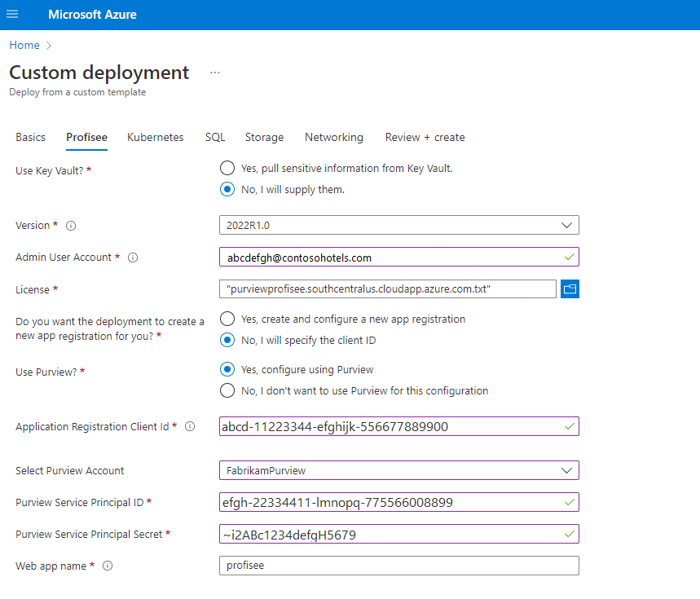Viewport: 700px width, 599px height.
Task: Click the Version info icon
Action: pyautogui.click(x=71, y=226)
